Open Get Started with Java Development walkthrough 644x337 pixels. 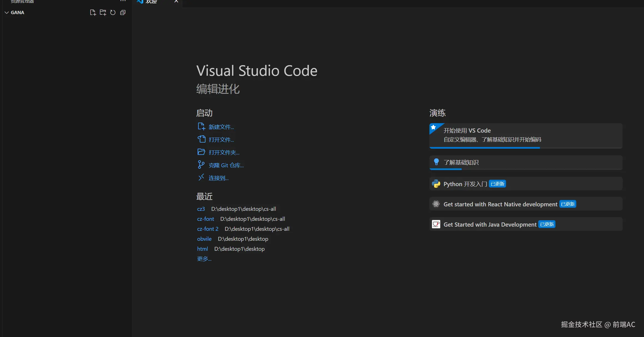pos(490,224)
